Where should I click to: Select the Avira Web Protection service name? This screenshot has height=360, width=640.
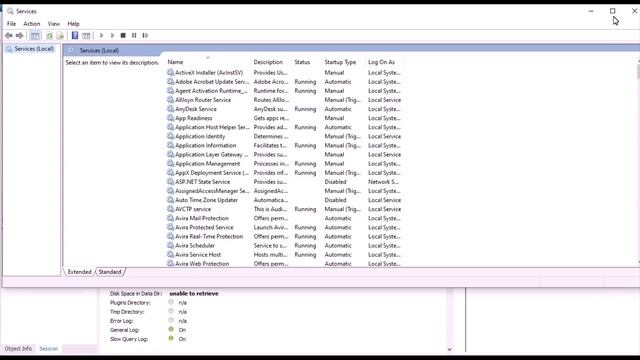coord(202,264)
